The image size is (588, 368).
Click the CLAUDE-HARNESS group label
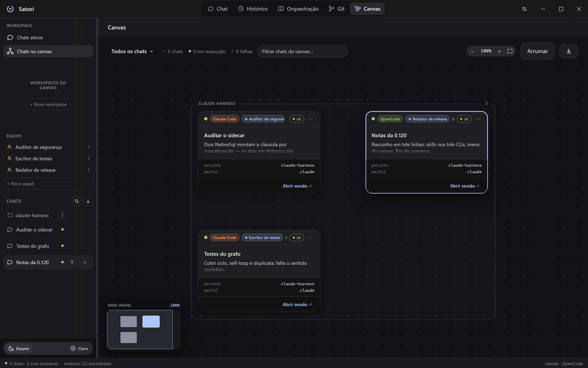pyautogui.click(x=217, y=103)
